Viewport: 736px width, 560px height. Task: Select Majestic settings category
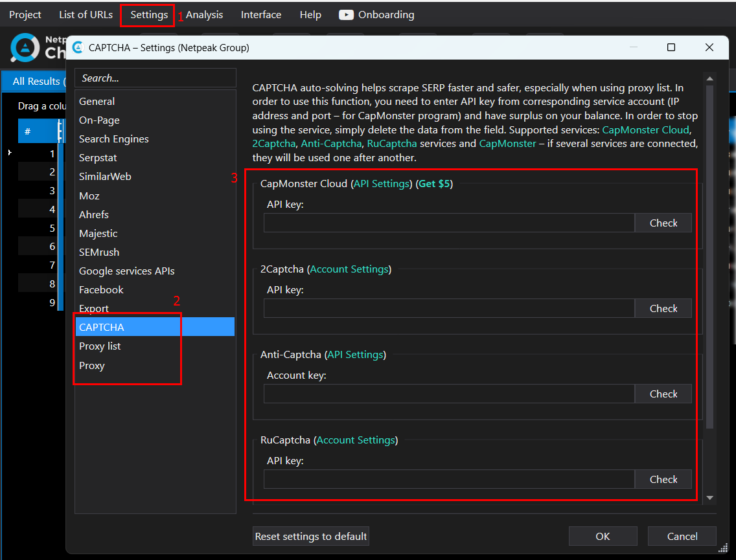coord(155,233)
